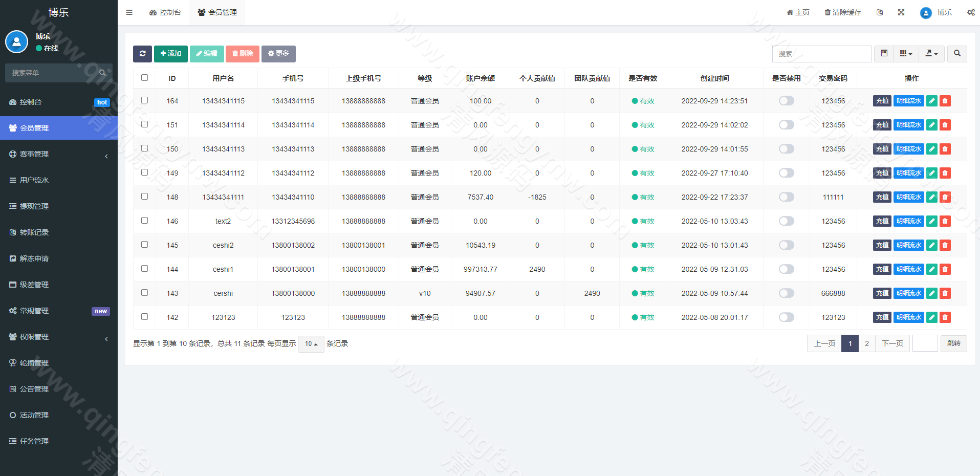980x476 pixels.
Task: Enable the 是否禁用 toggle for user 13434341115
Action: [x=786, y=101]
